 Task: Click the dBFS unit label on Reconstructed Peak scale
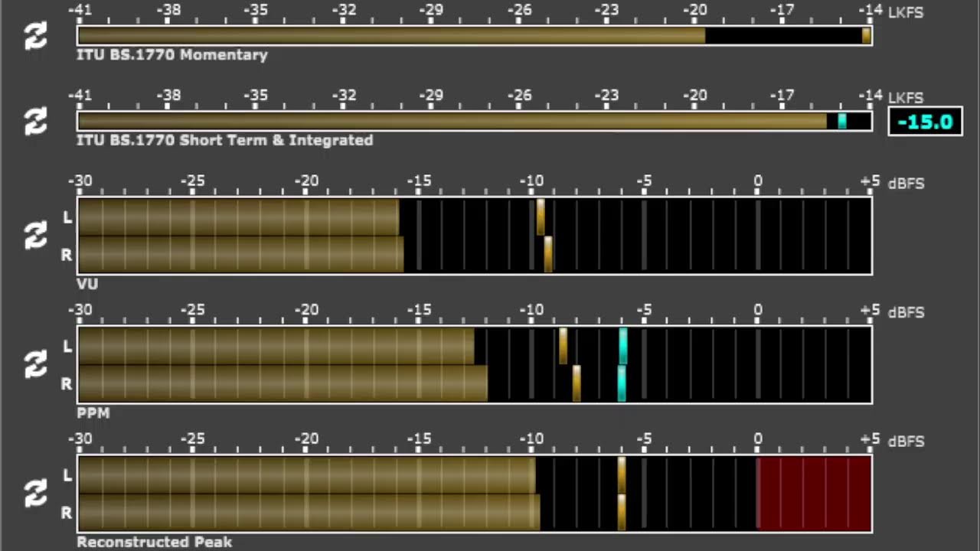pyautogui.click(x=906, y=442)
